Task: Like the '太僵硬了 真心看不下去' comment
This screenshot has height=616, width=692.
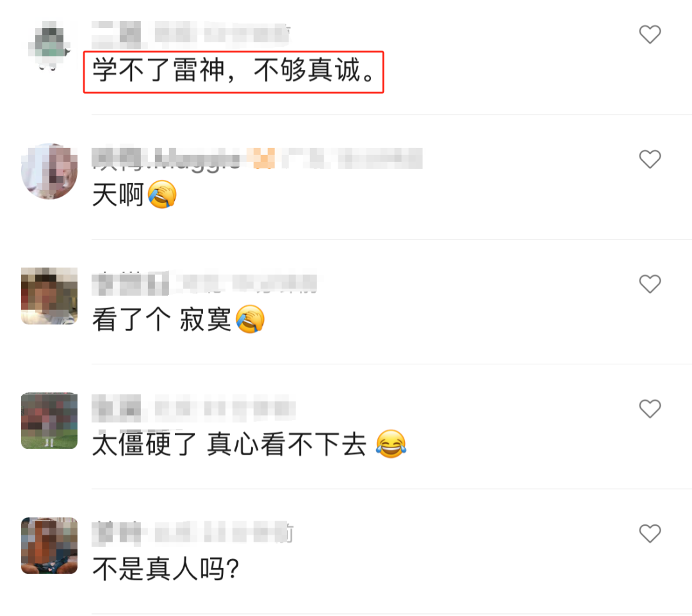Action: 650,409
